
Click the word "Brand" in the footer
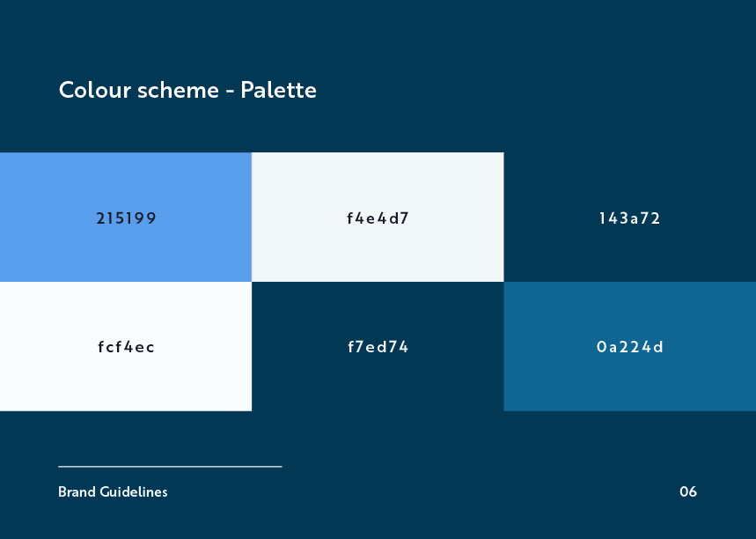tap(77, 491)
